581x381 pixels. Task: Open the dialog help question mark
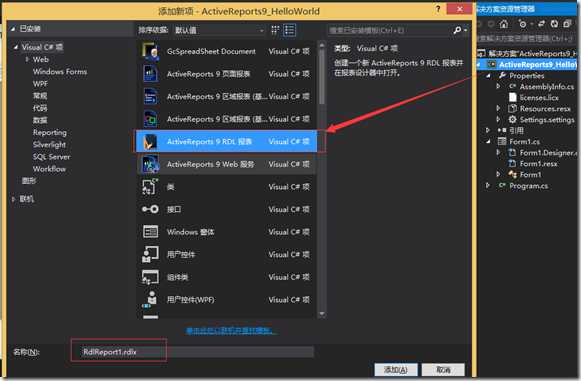[438, 9]
